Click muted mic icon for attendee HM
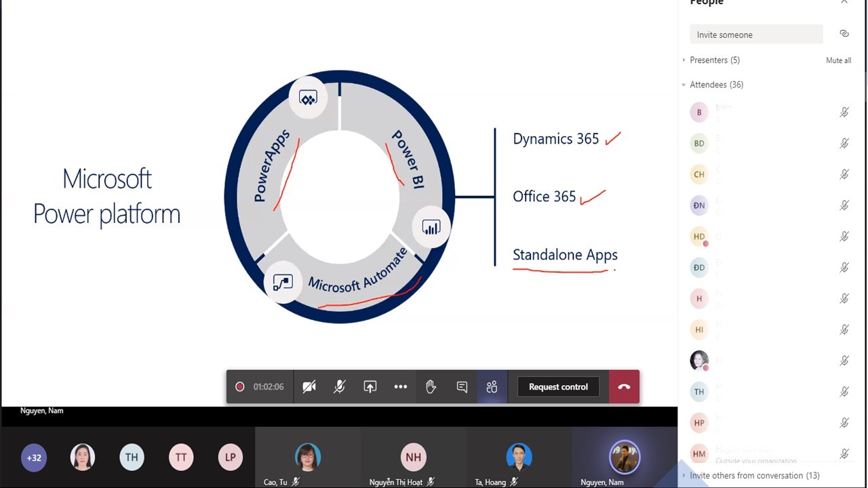This screenshot has width=868, height=488. 844,454
